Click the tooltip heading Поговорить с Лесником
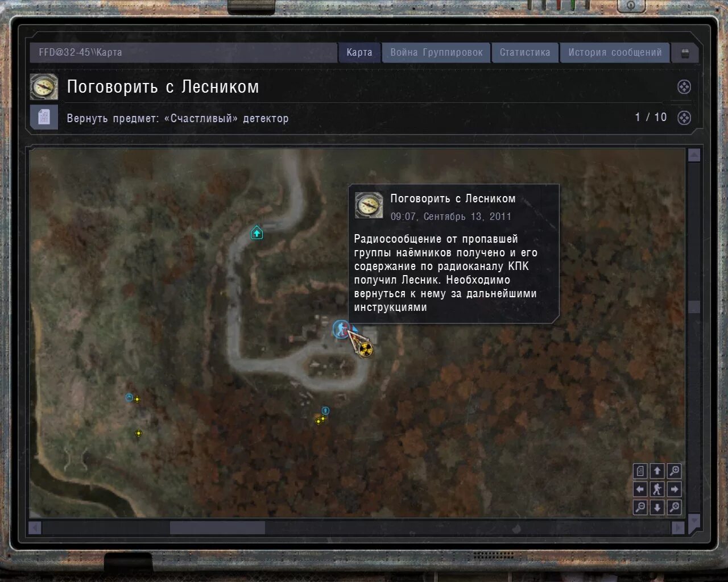Image resolution: width=728 pixels, height=582 pixels. pyautogui.click(x=453, y=198)
